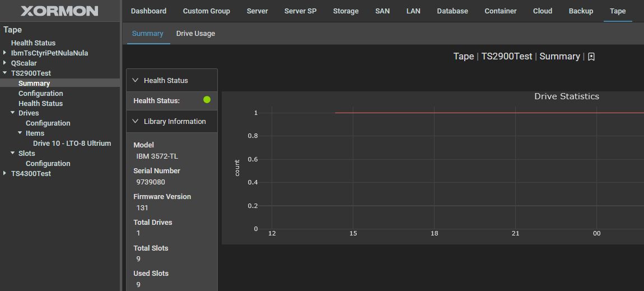Viewport: 644px width, 291px height.
Task: Open the Custom Group menu
Action: [x=206, y=11]
